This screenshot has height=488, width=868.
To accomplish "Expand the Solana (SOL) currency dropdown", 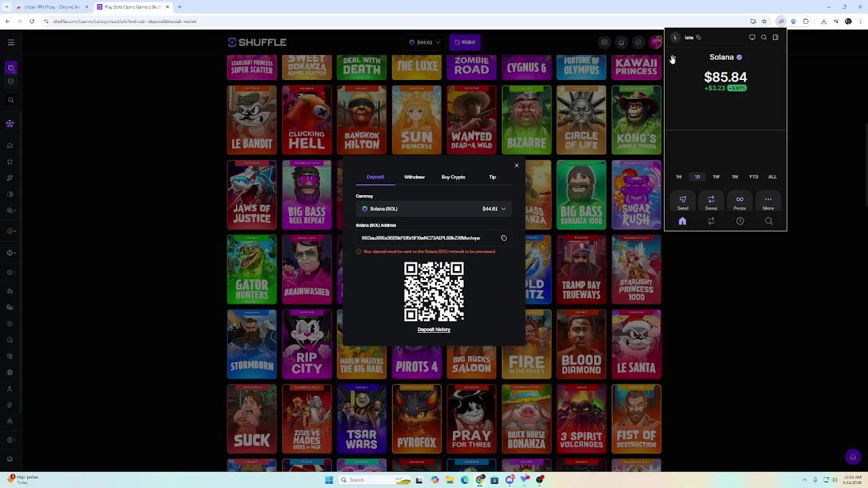I will [x=434, y=209].
